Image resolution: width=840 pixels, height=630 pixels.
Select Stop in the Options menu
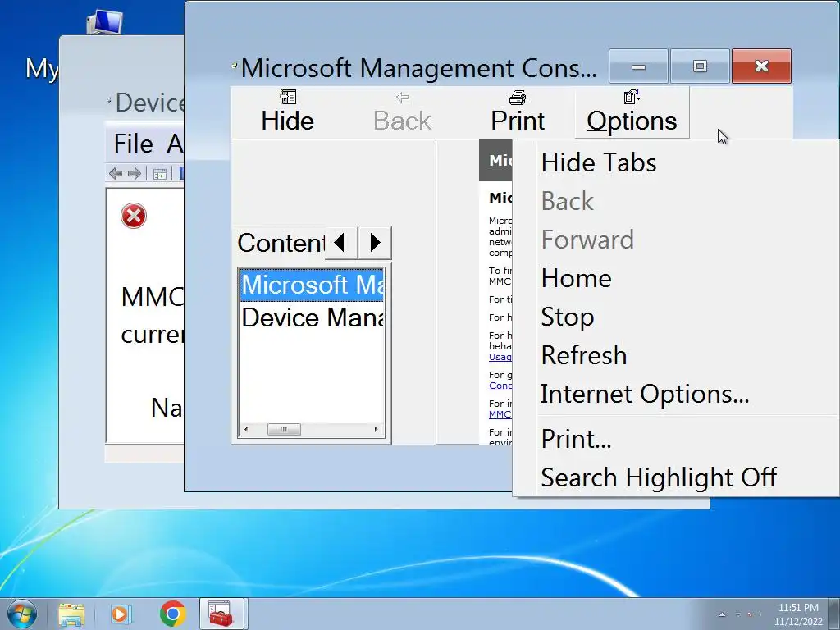coord(568,317)
